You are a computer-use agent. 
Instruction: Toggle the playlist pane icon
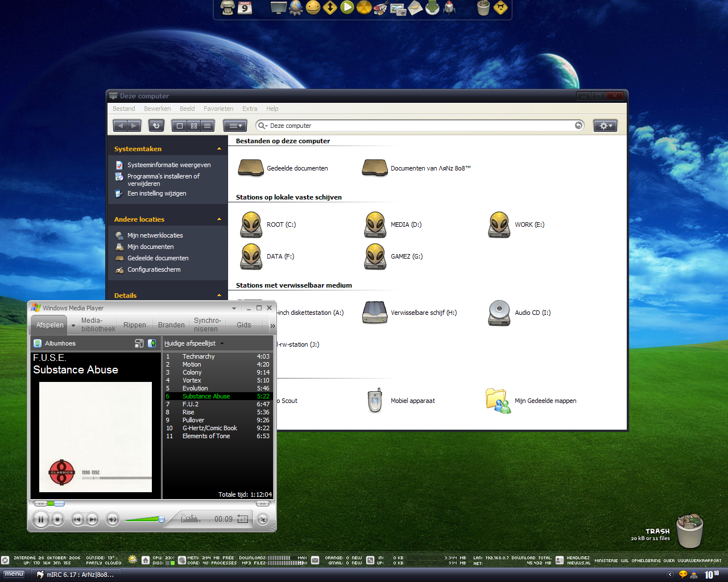[152, 343]
